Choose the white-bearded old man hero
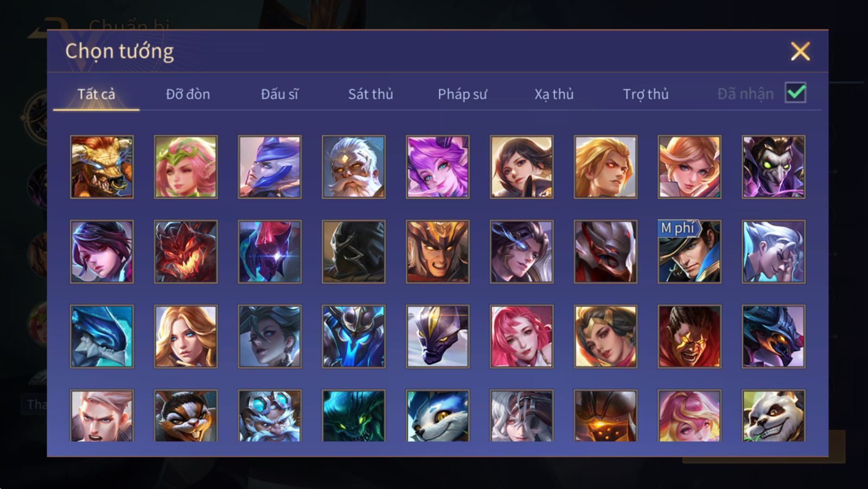 [x=353, y=167]
